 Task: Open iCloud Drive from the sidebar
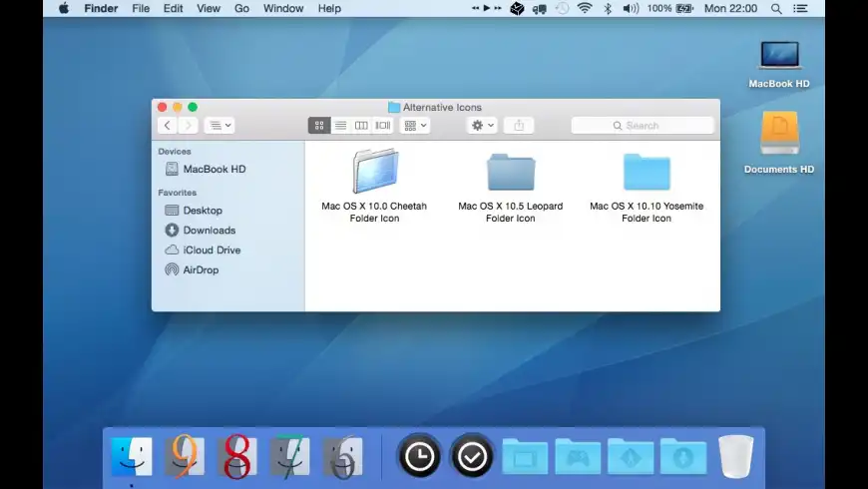tap(211, 250)
